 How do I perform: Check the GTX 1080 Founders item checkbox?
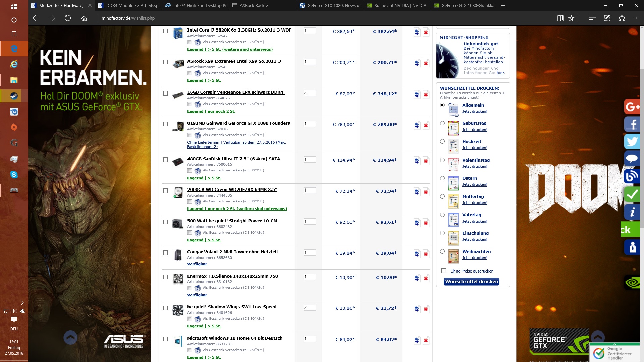tap(165, 124)
